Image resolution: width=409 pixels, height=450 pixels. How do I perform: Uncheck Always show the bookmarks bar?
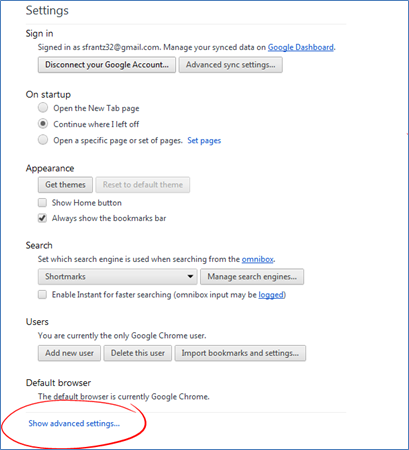42,218
